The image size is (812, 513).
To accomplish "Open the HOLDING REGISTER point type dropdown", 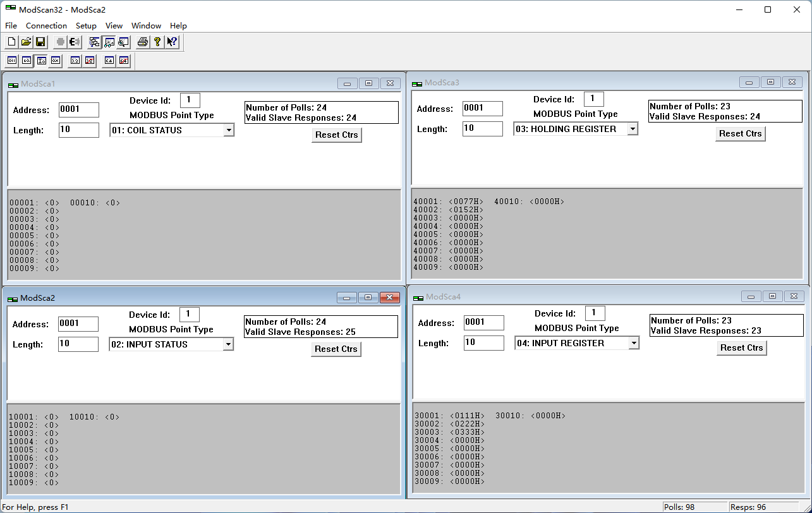I will [633, 129].
